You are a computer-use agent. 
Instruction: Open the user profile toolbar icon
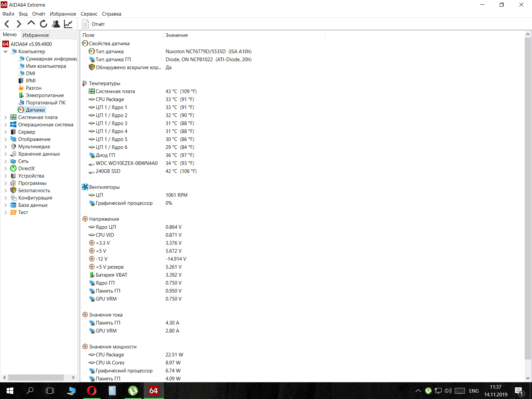(x=56, y=24)
